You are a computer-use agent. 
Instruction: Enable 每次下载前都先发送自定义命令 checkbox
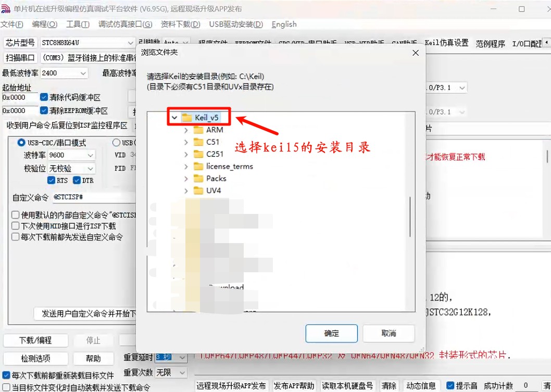click(15, 237)
